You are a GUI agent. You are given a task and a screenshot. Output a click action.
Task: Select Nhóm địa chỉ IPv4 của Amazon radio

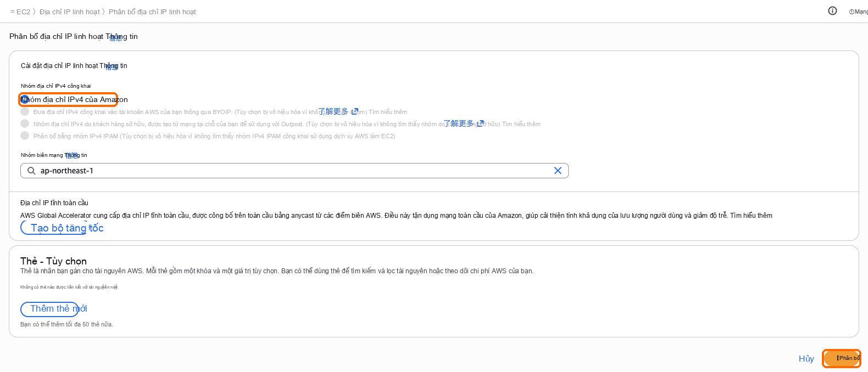pos(25,99)
